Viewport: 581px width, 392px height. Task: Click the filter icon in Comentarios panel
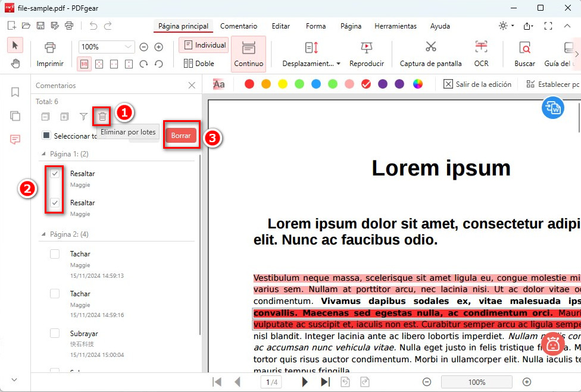(83, 117)
